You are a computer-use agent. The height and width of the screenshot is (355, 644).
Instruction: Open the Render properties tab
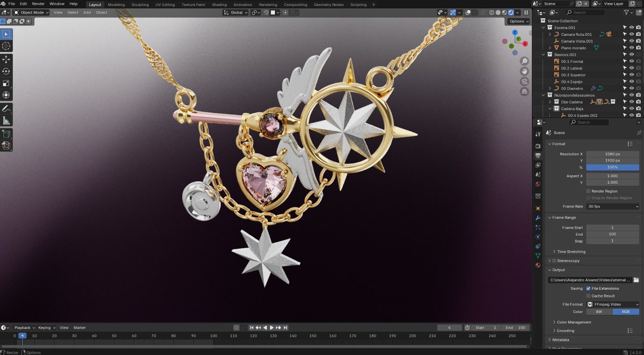[538, 146]
